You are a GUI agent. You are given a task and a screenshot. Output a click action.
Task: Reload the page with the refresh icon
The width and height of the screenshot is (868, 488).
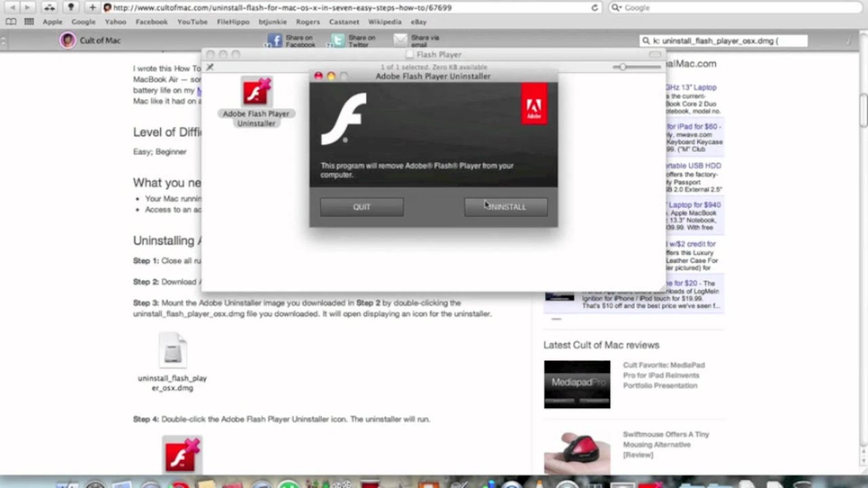click(x=595, y=7)
